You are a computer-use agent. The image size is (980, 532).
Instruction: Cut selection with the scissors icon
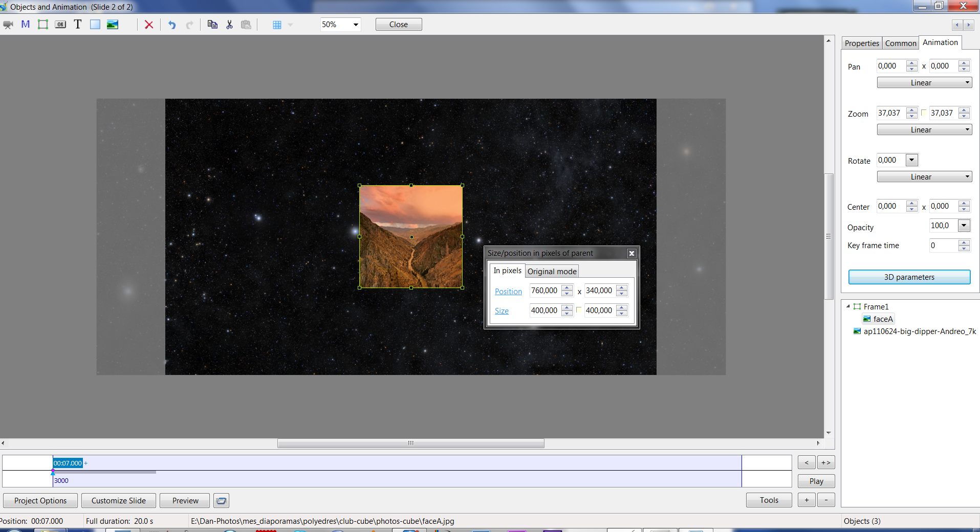tap(229, 25)
